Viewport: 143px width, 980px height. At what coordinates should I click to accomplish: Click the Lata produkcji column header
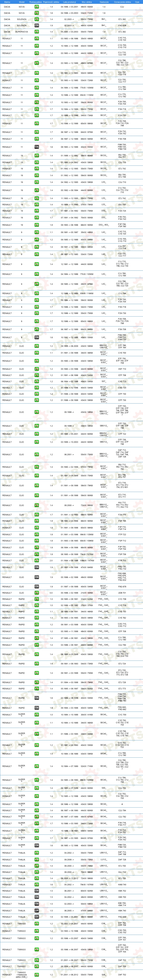(x=70, y=2)
